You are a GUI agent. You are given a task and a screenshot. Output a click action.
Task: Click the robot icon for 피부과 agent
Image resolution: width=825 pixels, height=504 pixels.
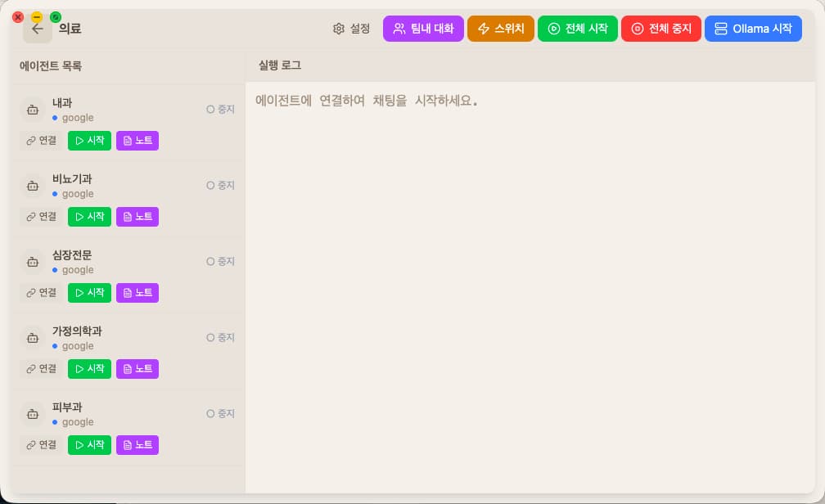(x=32, y=414)
